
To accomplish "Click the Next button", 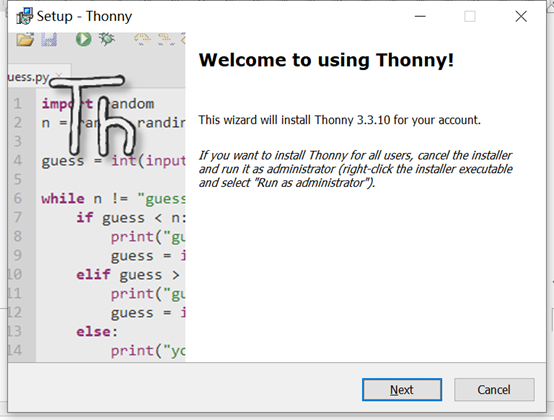I will click(402, 390).
